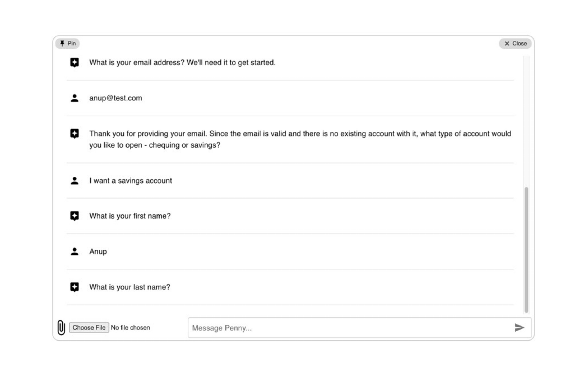The width and height of the screenshot is (588, 375).
Task: Click the send message arrow icon
Action: 520,328
